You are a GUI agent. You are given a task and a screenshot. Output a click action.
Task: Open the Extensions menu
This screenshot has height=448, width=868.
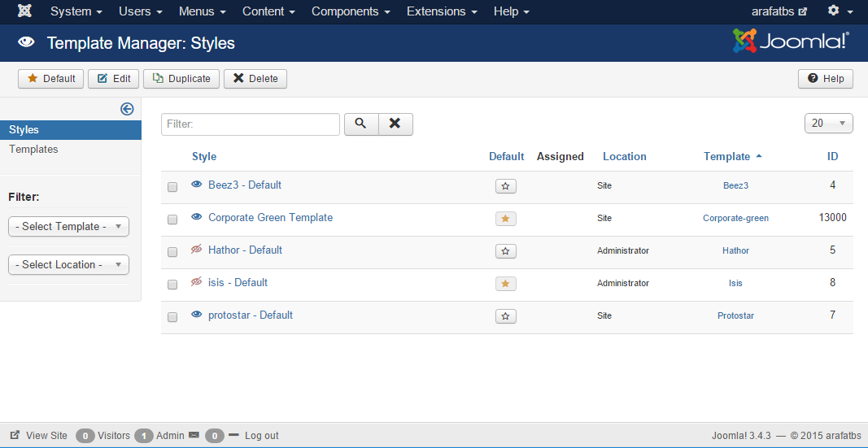pyautogui.click(x=442, y=11)
